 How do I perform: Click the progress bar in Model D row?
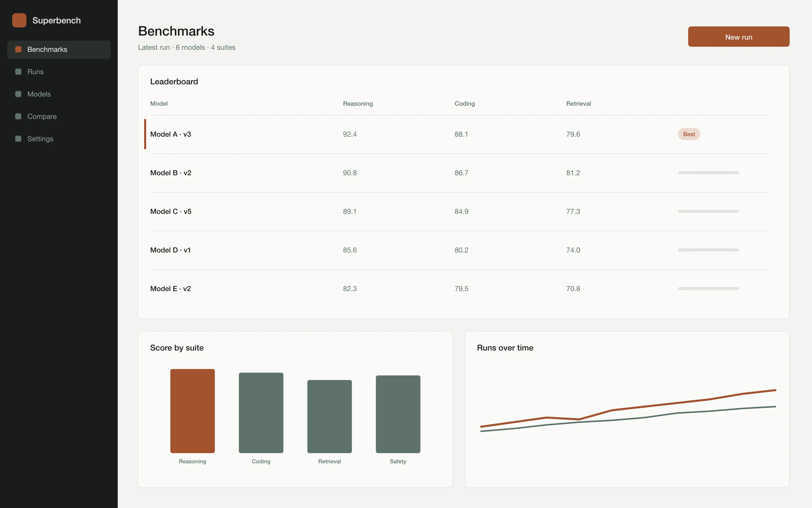click(x=708, y=250)
